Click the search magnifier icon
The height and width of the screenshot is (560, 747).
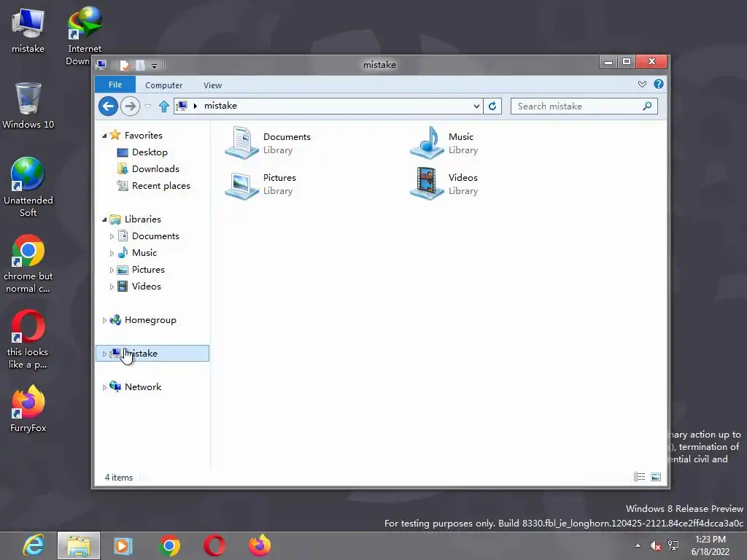point(647,106)
